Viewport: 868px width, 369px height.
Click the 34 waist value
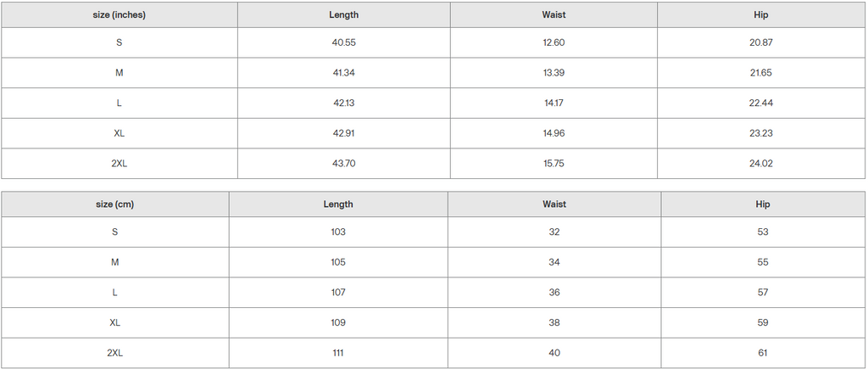point(554,262)
